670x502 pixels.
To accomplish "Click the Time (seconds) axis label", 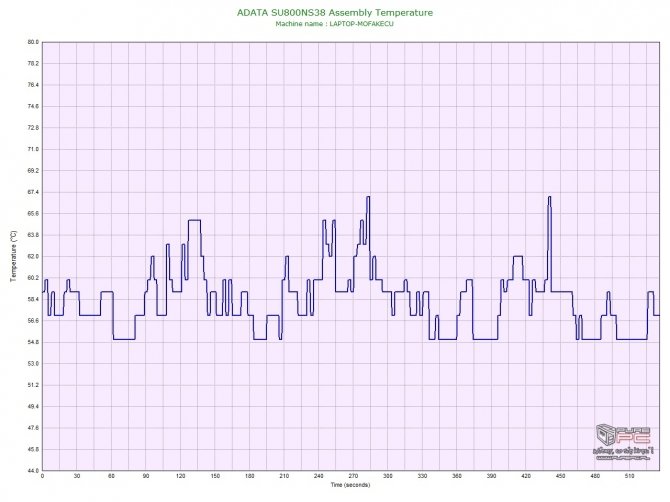I will pos(350,484).
